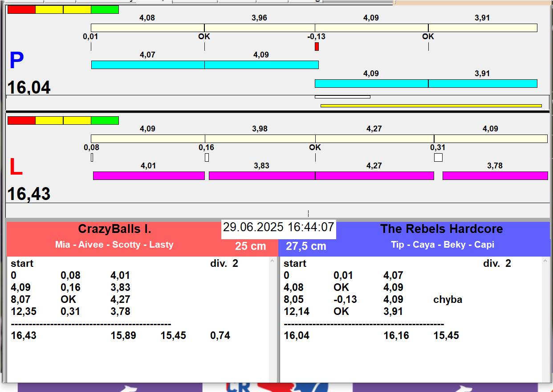Click the green start light in lane L

pos(105,121)
